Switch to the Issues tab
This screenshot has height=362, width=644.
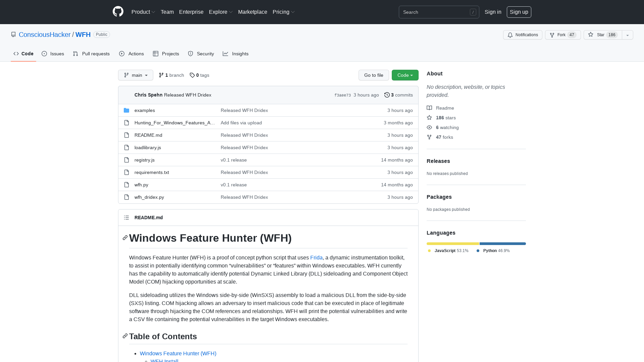tap(53, 54)
